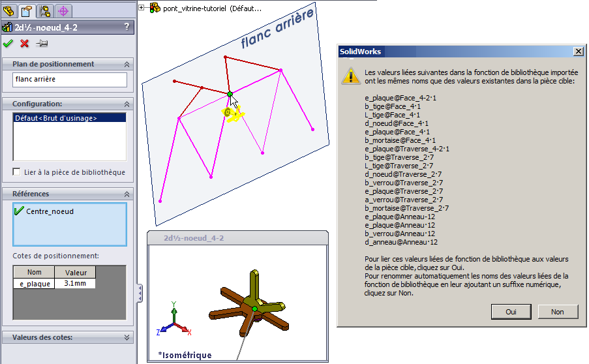Click the panel splitter collapse handle
The width and height of the screenshot is (589, 364).
tap(140, 294)
